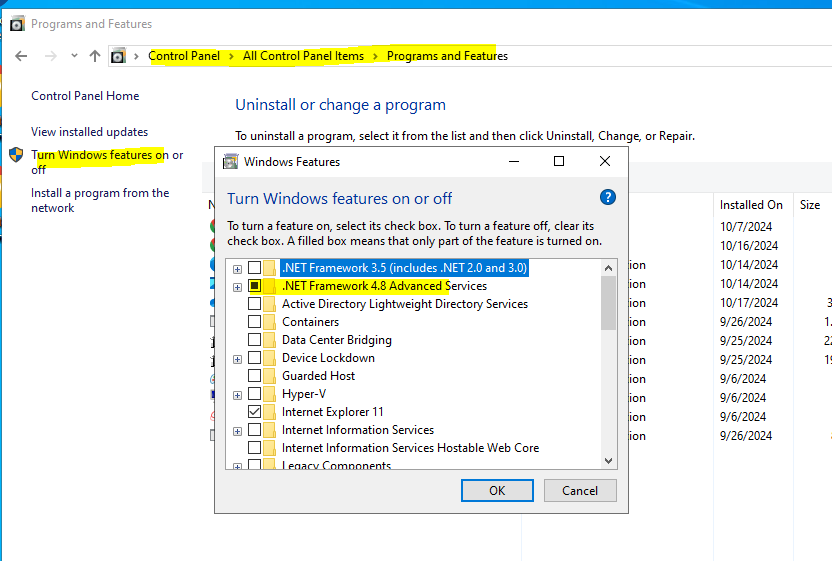Click Cancel in Windows Features dialog

point(580,490)
